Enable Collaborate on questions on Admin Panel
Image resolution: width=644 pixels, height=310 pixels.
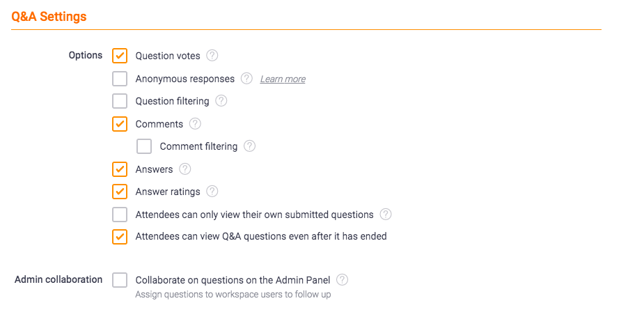click(x=120, y=280)
